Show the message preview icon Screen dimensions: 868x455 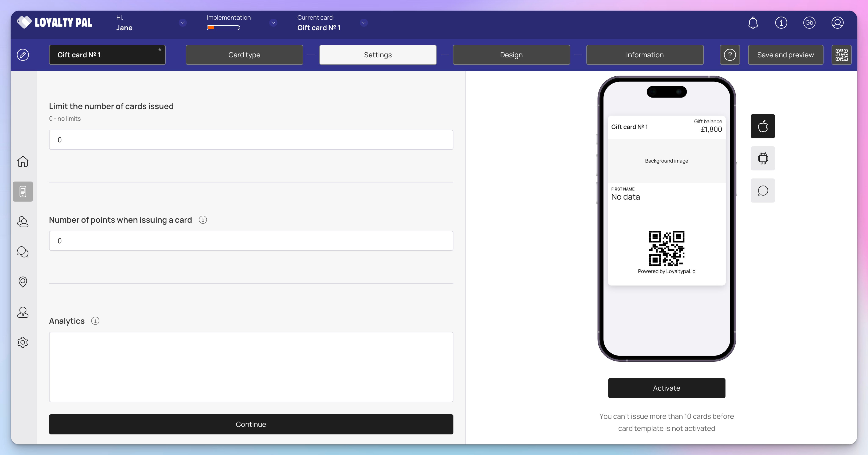763,191
